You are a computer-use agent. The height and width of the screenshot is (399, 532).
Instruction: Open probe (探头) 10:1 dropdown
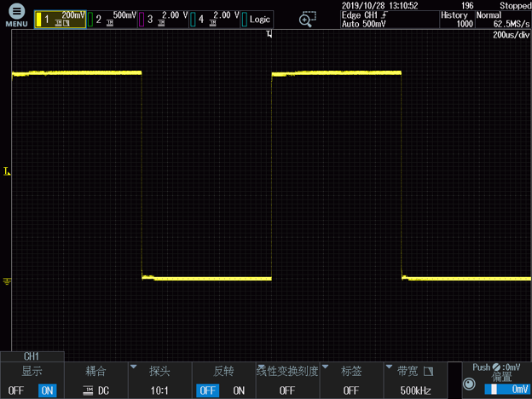click(x=159, y=381)
